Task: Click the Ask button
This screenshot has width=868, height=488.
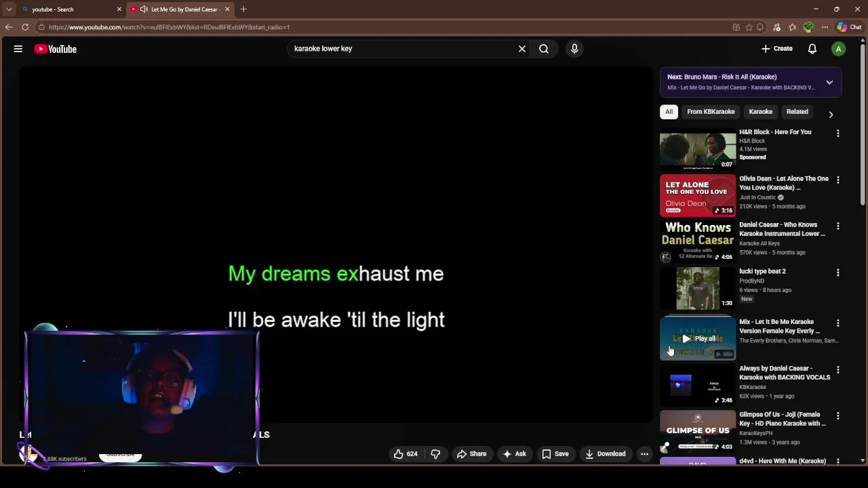Action: click(x=514, y=454)
